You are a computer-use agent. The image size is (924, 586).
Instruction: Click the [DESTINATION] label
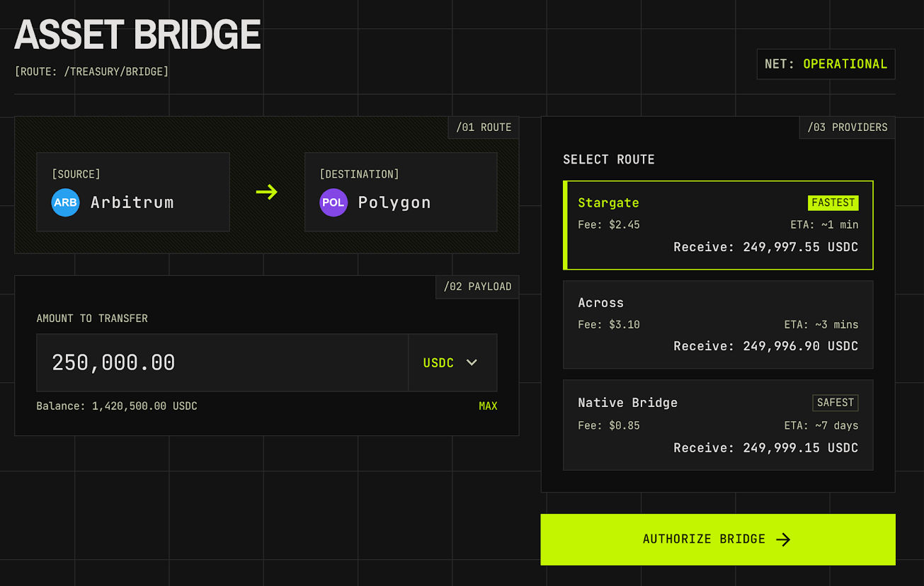coord(359,174)
